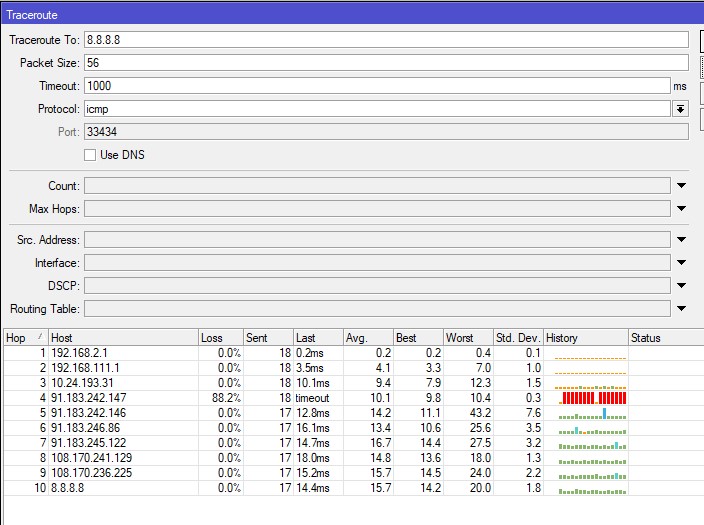This screenshot has width=704, height=525.
Task: Select hop 6 host 91.183.246.86
Action: pyautogui.click(x=85, y=428)
